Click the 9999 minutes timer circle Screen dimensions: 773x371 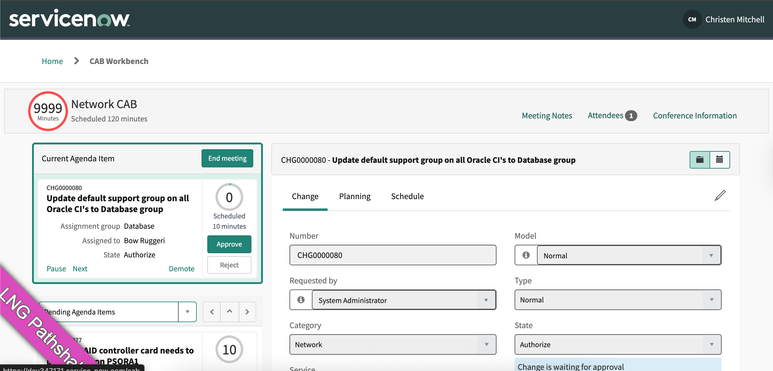(x=48, y=111)
